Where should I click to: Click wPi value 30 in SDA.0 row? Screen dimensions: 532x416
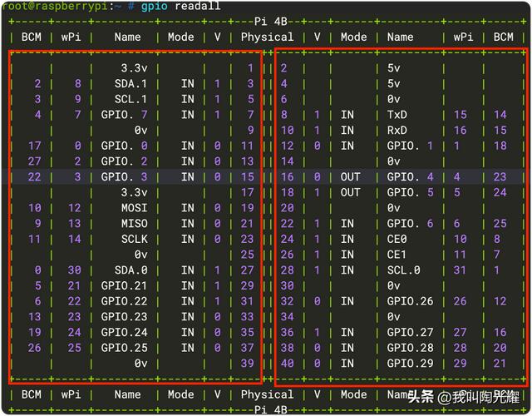pyautogui.click(x=74, y=270)
